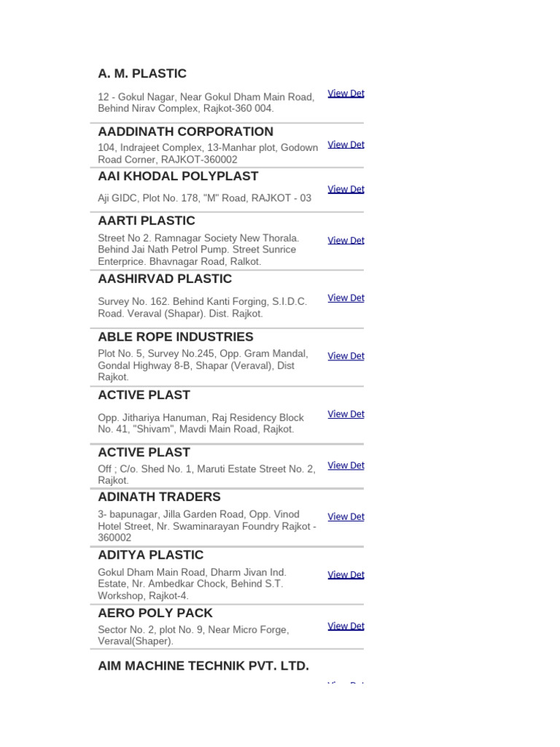This screenshot has width=560, height=747.
Task: Select the A. M. PLASTIC company heading
Action: (x=142, y=74)
